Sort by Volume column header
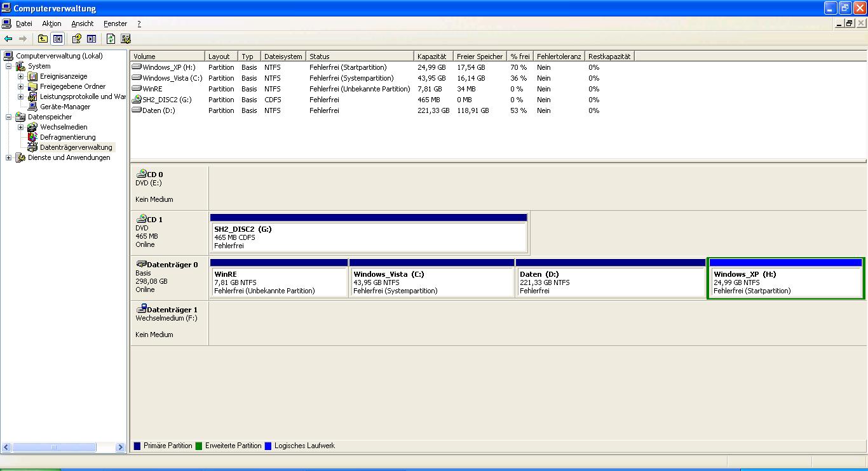 [168, 56]
